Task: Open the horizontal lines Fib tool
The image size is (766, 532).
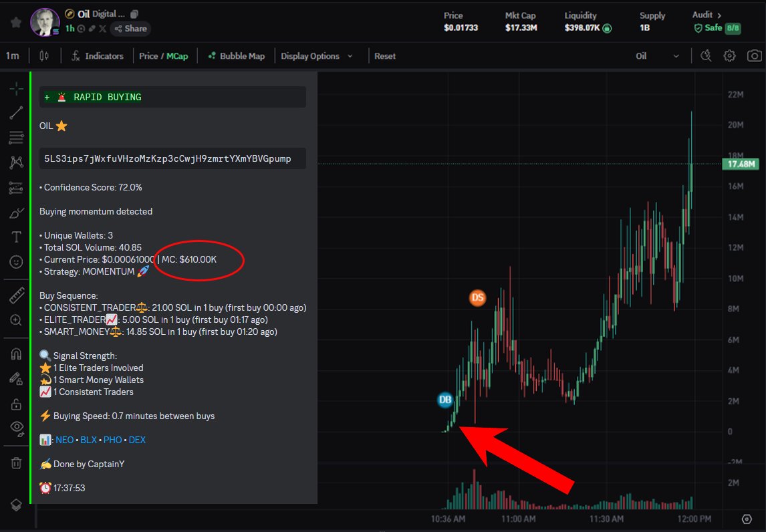Action: [16, 138]
